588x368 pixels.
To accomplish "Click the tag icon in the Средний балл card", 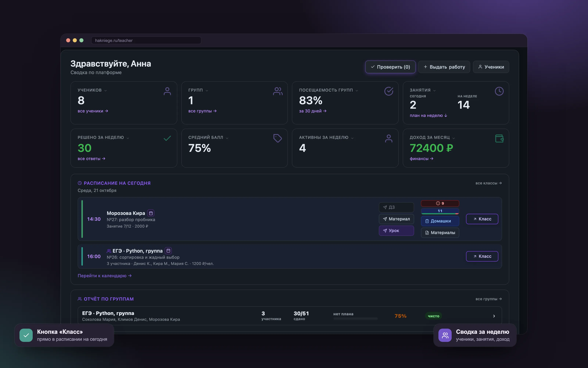I will pos(277,138).
